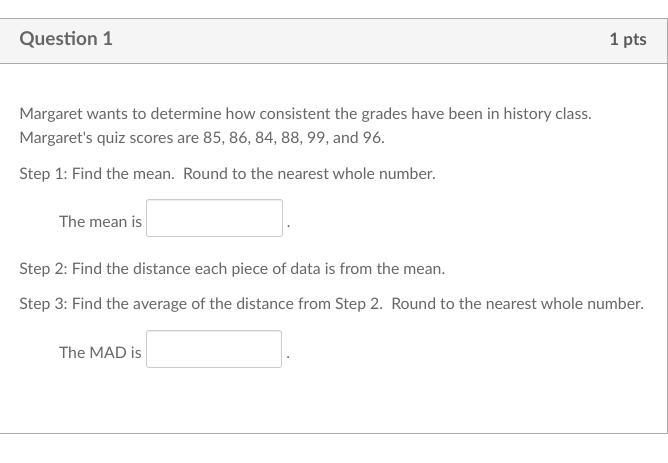Click the Step 1 instruction text
The width and height of the screenshot is (668, 463).
227,174
